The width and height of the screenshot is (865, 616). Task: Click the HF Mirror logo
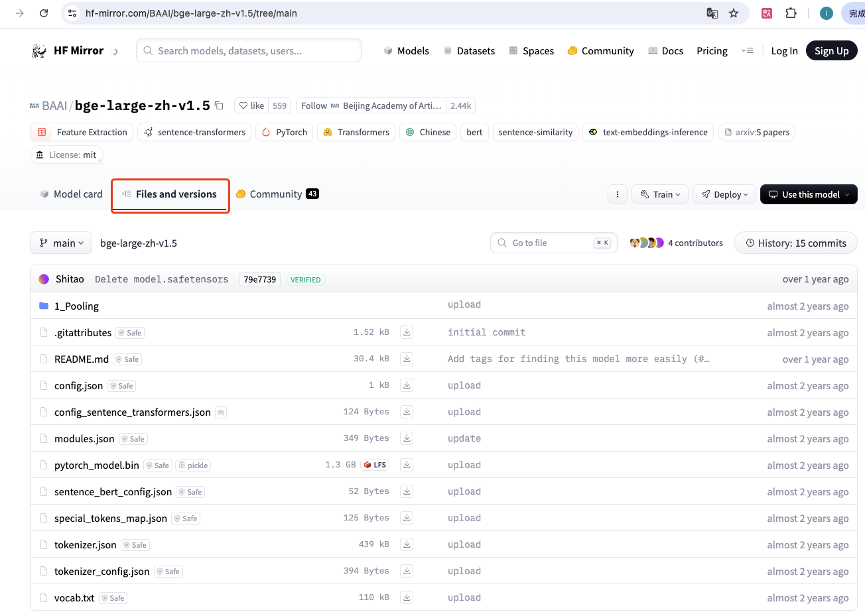point(68,50)
